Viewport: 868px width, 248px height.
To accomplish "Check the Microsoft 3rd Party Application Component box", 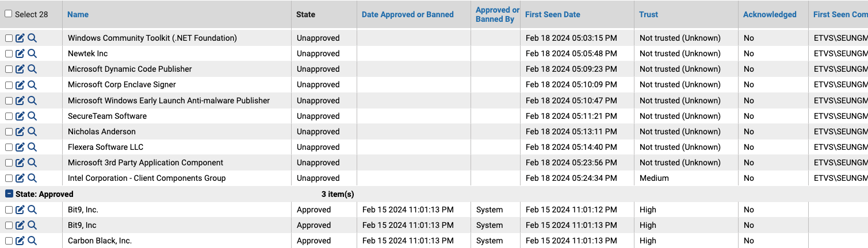I will pyautogui.click(x=9, y=163).
